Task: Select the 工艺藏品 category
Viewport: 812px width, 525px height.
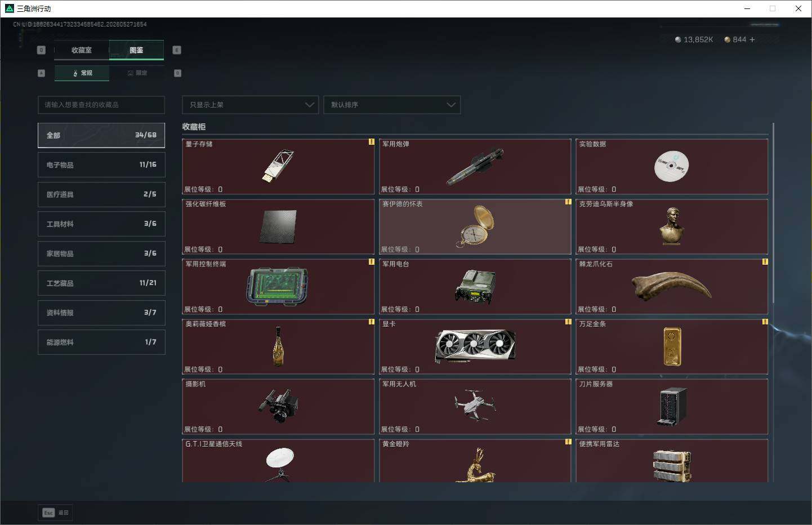Action: pos(101,283)
